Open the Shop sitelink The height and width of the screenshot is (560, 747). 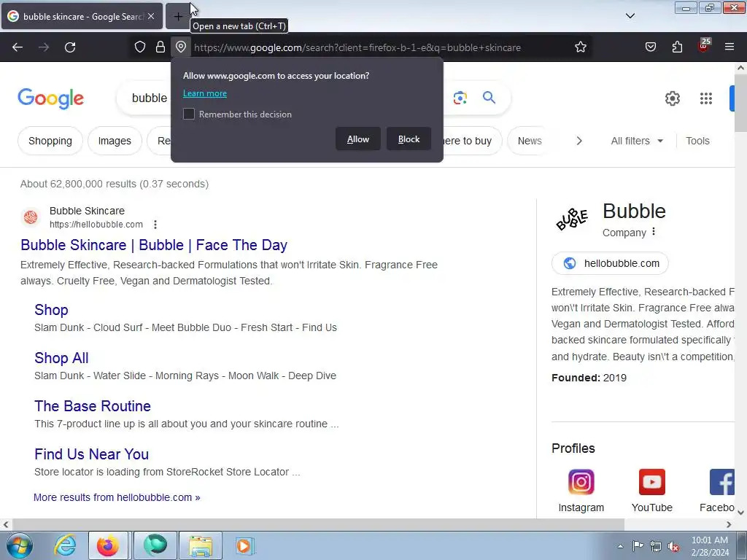click(51, 310)
